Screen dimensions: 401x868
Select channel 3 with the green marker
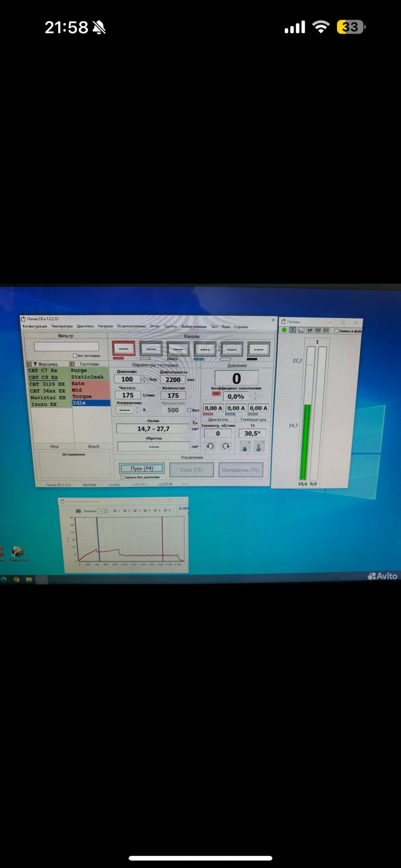[x=177, y=349]
